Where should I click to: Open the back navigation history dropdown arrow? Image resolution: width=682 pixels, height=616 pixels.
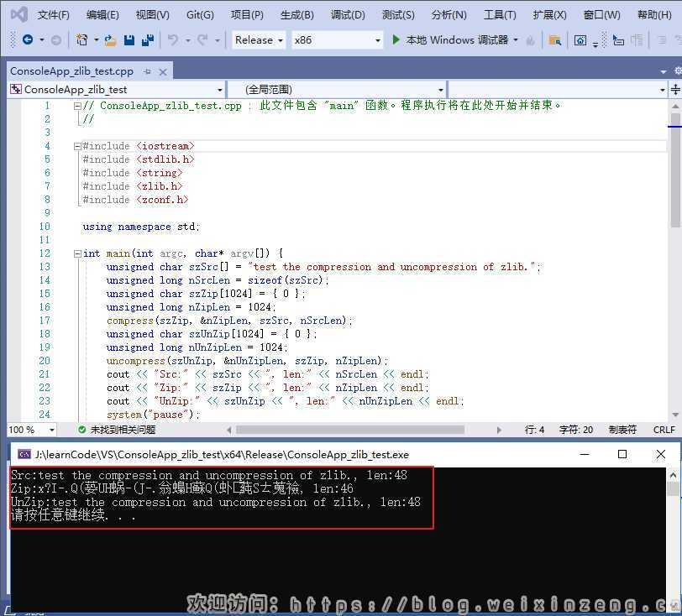click(x=42, y=40)
